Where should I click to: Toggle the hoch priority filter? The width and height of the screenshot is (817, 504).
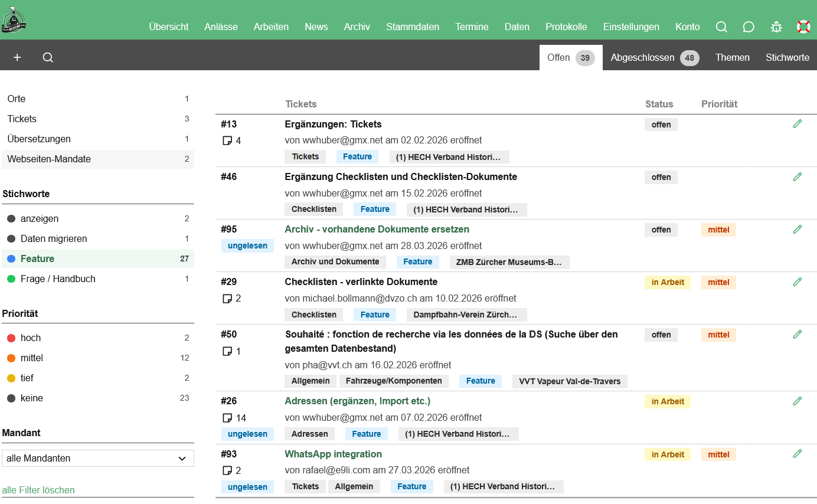pyautogui.click(x=31, y=338)
